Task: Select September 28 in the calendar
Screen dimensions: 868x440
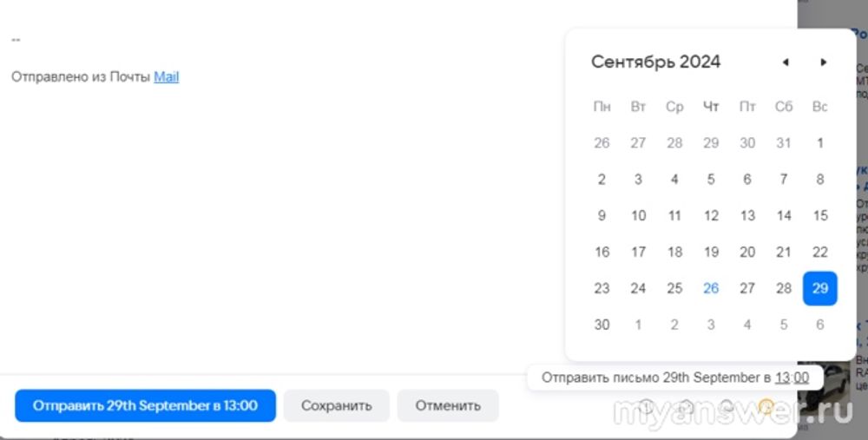Action: (x=784, y=288)
